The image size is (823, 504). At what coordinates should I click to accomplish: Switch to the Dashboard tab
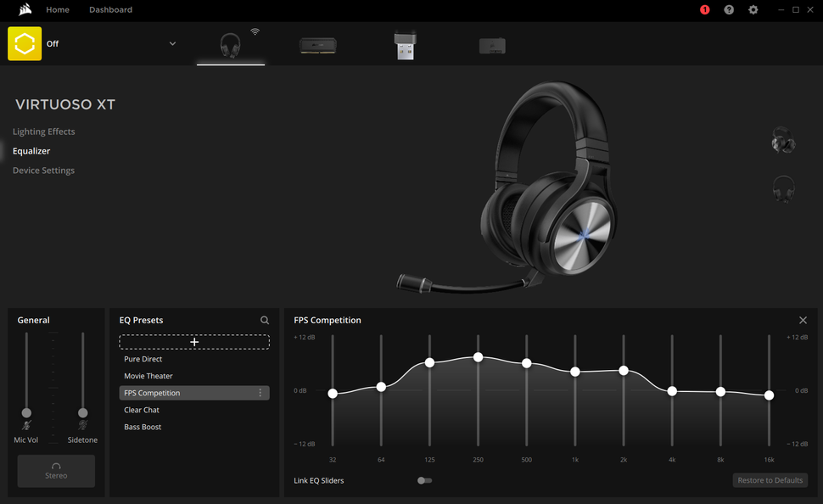pyautogui.click(x=110, y=10)
